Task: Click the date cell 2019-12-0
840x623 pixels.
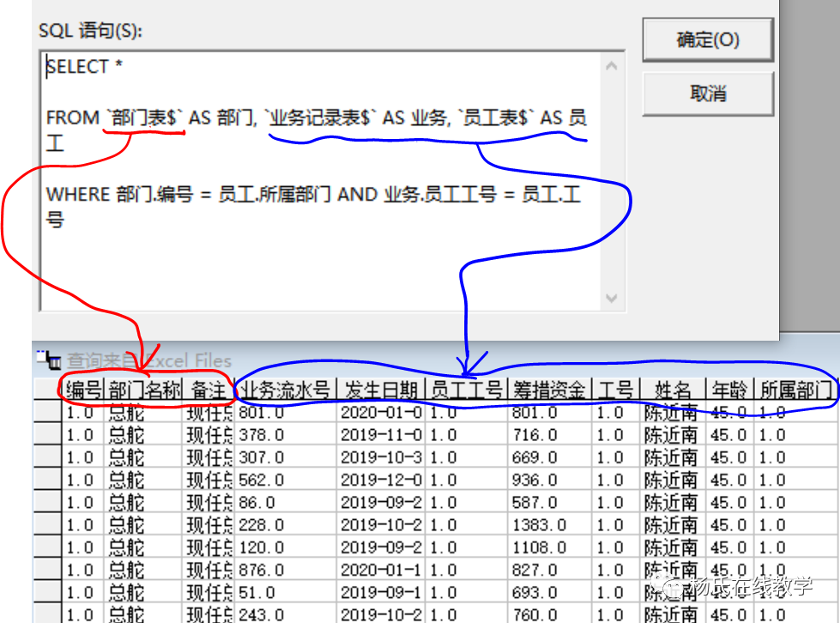Action: click(x=380, y=480)
